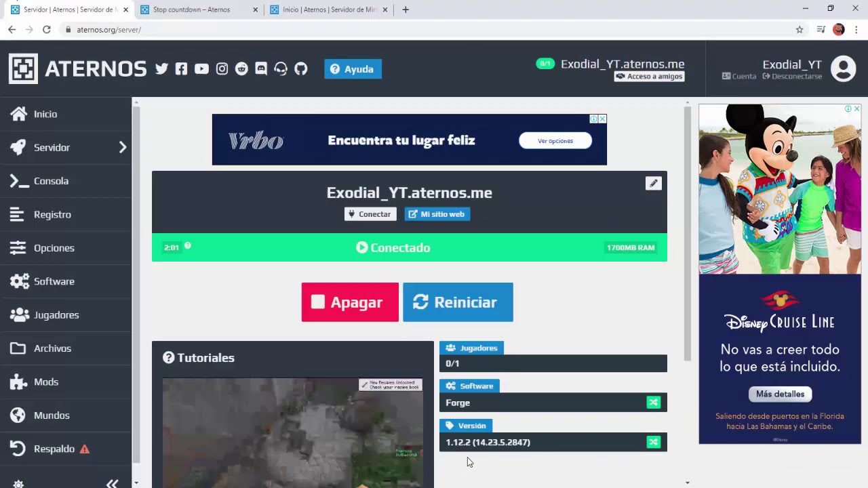Viewport: 868px width, 488px height.
Task: Open a new browser tab
Action: [x=406, y=9]
